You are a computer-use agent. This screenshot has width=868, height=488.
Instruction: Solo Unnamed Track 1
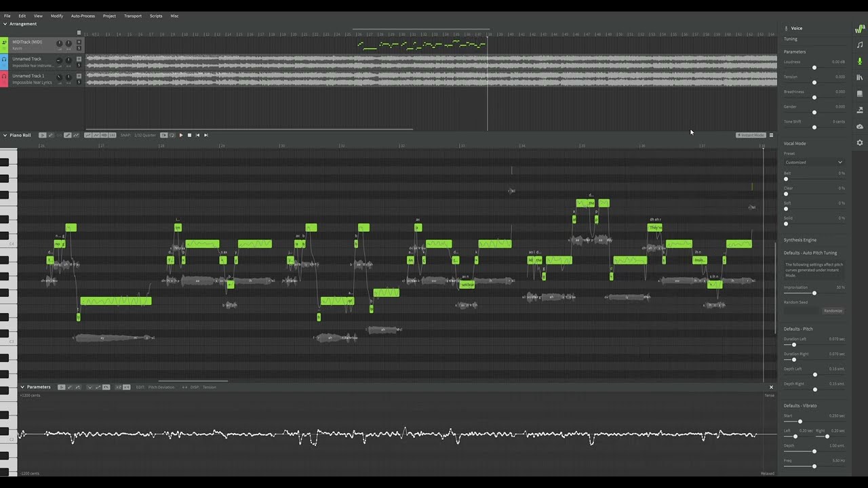[x=79, y=82]
